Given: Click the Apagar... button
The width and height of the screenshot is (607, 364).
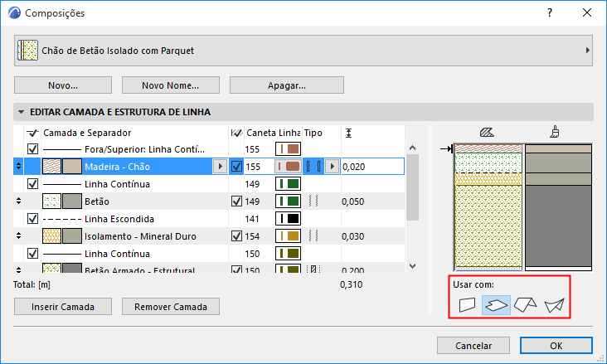Looking at the screenshot, I should tap(287, 85).
